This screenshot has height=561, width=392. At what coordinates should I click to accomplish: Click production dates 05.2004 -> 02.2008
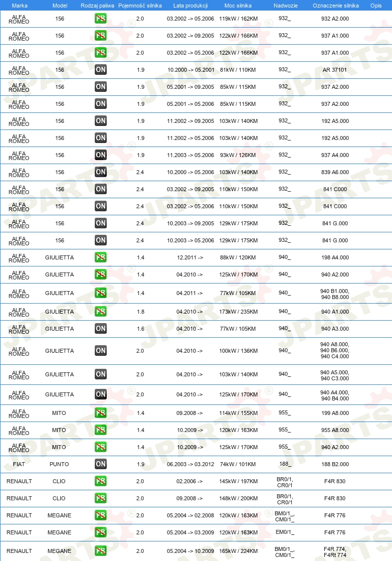click(x=190, y=515)
